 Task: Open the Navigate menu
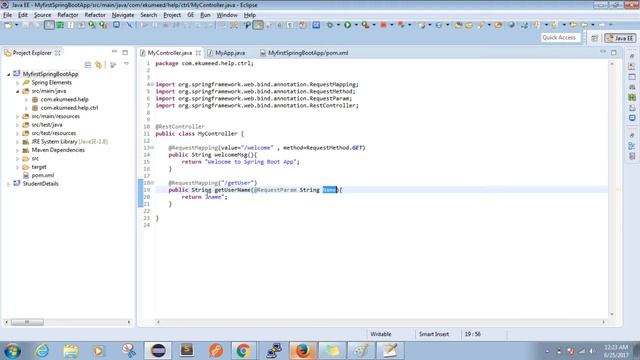click(123, 15)
